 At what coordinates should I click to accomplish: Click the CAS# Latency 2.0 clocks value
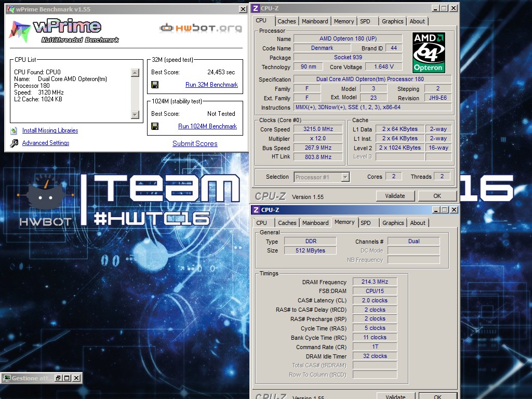(x=375, y=301)
